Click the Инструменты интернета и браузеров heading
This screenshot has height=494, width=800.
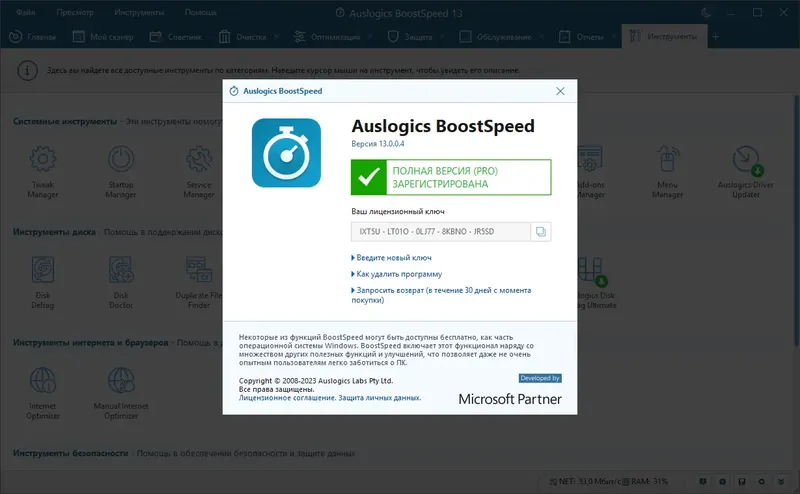pyautogui.click(x=90, y=342)
